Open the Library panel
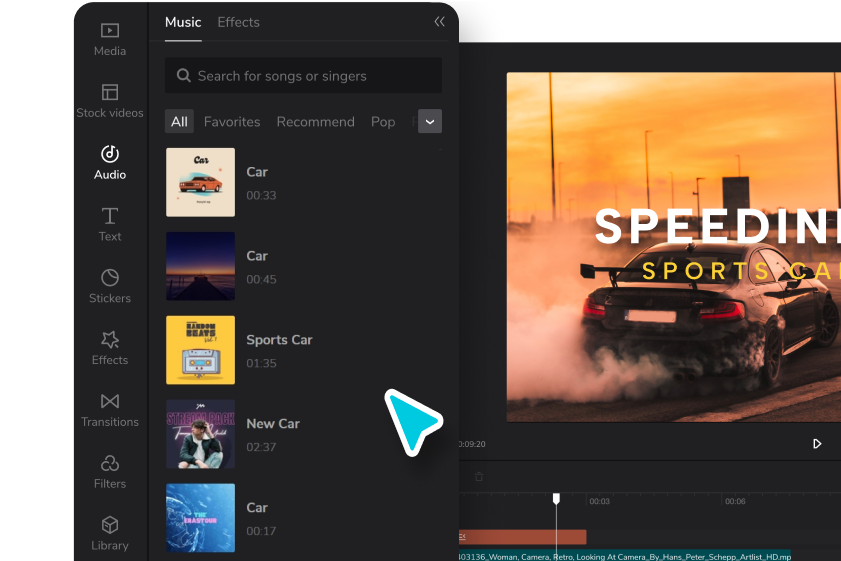This screenshot has width=841, height=561. point(110,534)
